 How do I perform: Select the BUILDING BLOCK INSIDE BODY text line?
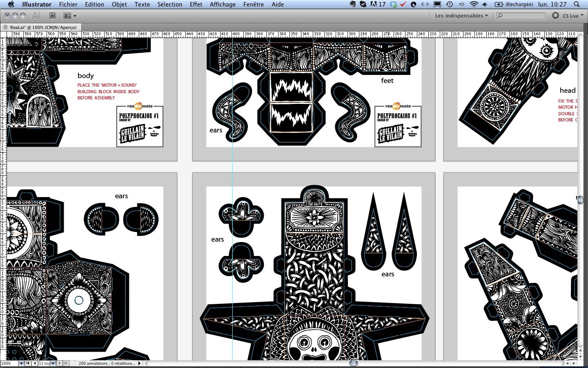(109, 92)
